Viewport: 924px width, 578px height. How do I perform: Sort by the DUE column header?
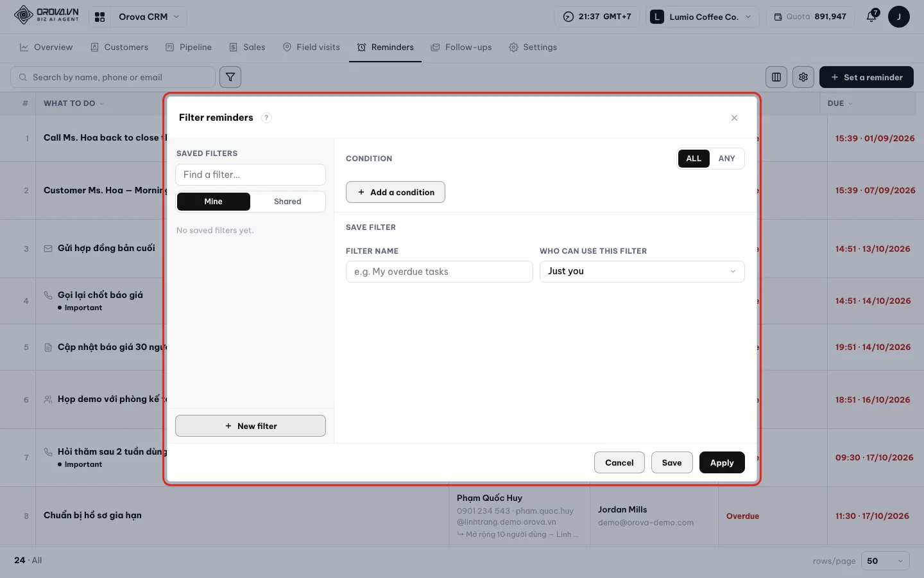pos(840,103)
